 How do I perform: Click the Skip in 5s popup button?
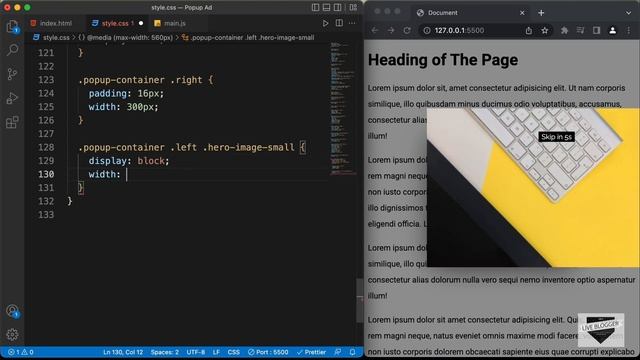click(x=556, y=137)
